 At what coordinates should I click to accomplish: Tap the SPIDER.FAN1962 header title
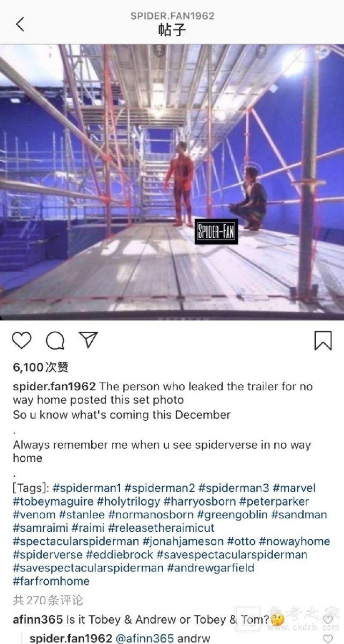pyautogui.click(x=172, y=16)
